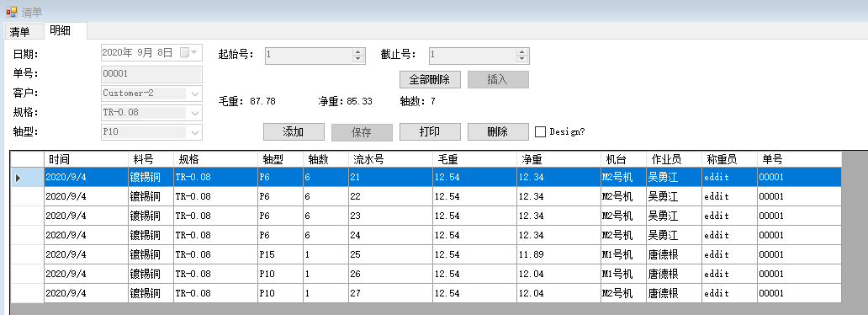Screen dimensions: 868x315
Task: Increase 起始号 with the up spinner
Action: (357, 51)
